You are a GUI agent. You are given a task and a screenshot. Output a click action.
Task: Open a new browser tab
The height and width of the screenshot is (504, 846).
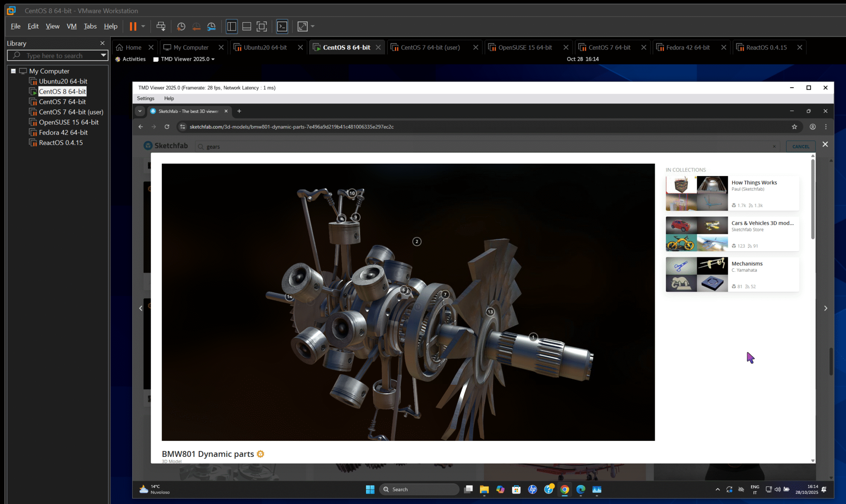click(239, 111)
